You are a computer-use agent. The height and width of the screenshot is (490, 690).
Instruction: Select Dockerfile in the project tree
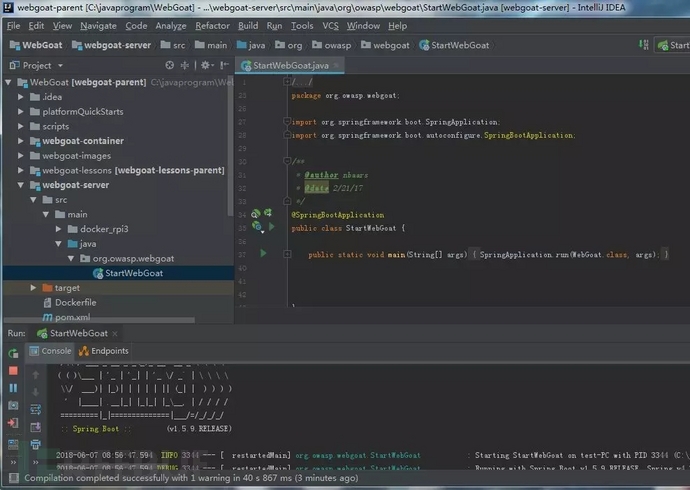[76, 302]
